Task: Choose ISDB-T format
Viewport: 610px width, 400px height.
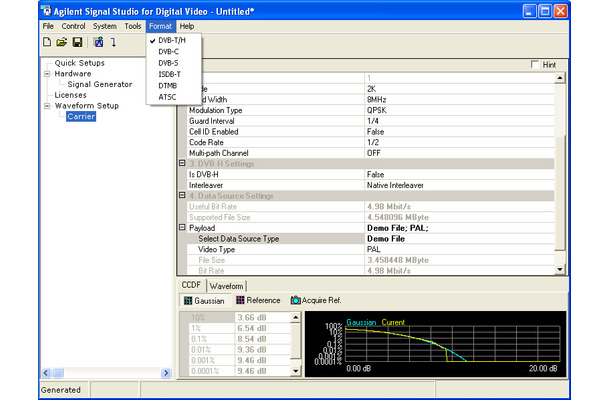Action: (174, 74)
